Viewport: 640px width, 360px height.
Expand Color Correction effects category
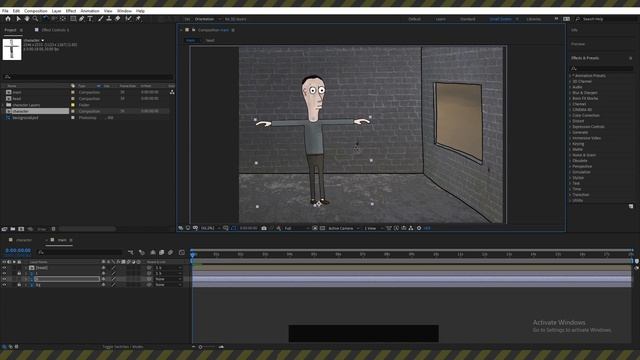(x=570, y=116)
